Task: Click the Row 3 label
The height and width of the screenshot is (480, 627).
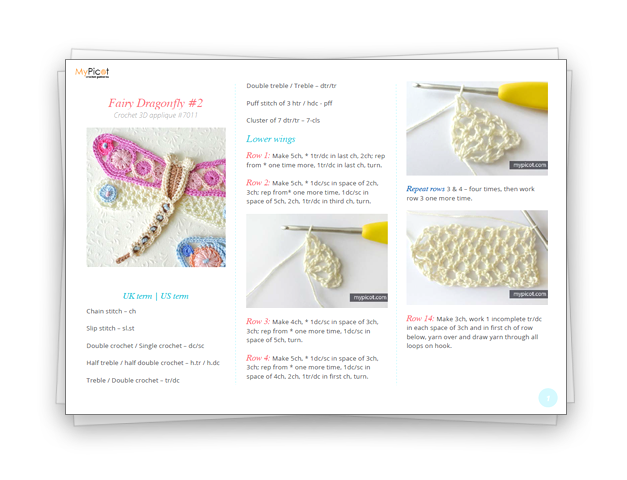Action: 258,321
